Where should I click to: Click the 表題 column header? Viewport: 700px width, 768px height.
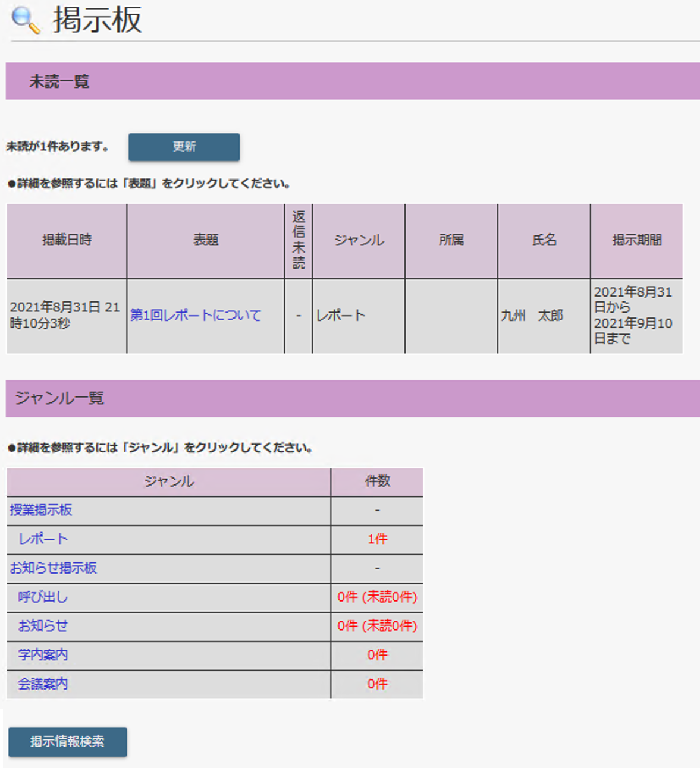(206, 241)
